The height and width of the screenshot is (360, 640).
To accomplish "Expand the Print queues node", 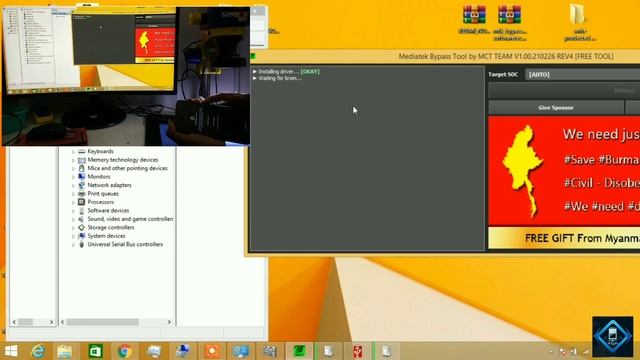I will 73,194.
